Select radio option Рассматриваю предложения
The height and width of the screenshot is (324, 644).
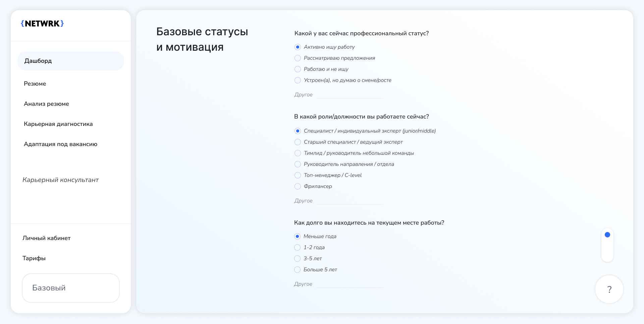coord(298,58)
